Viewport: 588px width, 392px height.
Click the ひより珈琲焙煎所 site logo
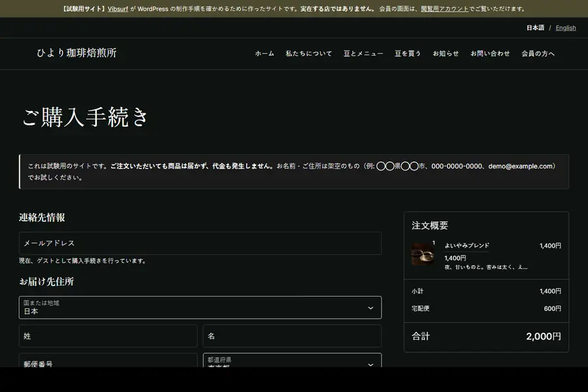tap(76, 53)
